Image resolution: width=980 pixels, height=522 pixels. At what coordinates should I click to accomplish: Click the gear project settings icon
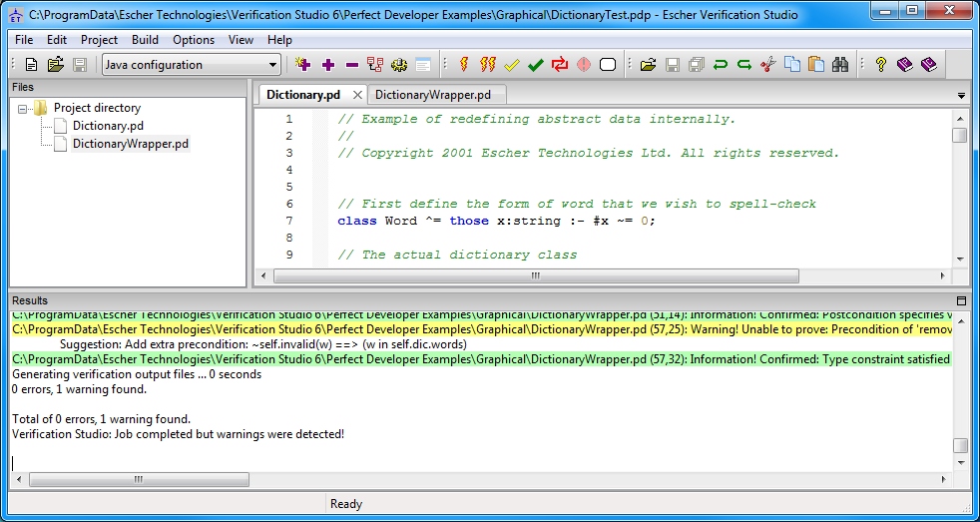(x=399, y=65)
